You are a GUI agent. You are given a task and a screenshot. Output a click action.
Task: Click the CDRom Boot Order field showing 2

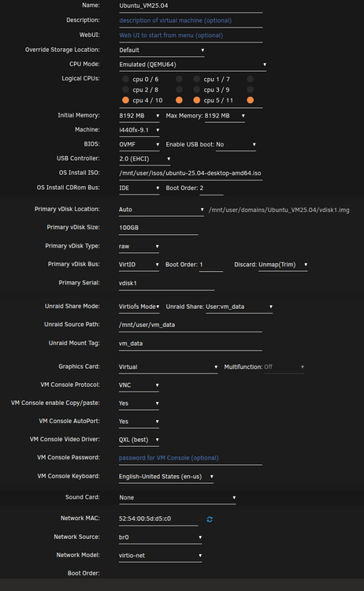[x=211, y=188]
